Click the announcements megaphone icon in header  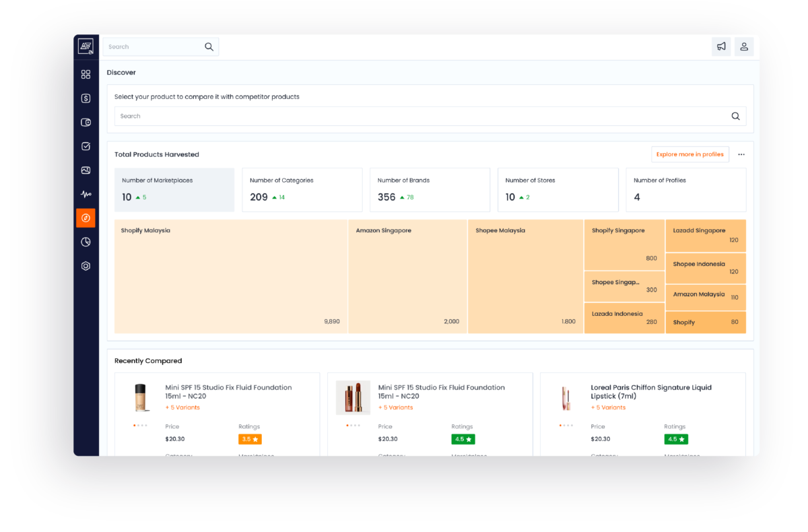tap(721, 46)
